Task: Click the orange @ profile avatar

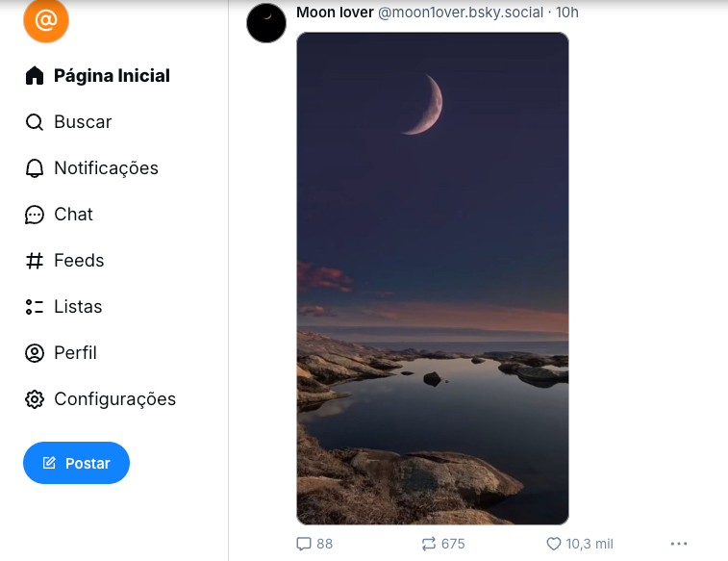Action: 46,20
